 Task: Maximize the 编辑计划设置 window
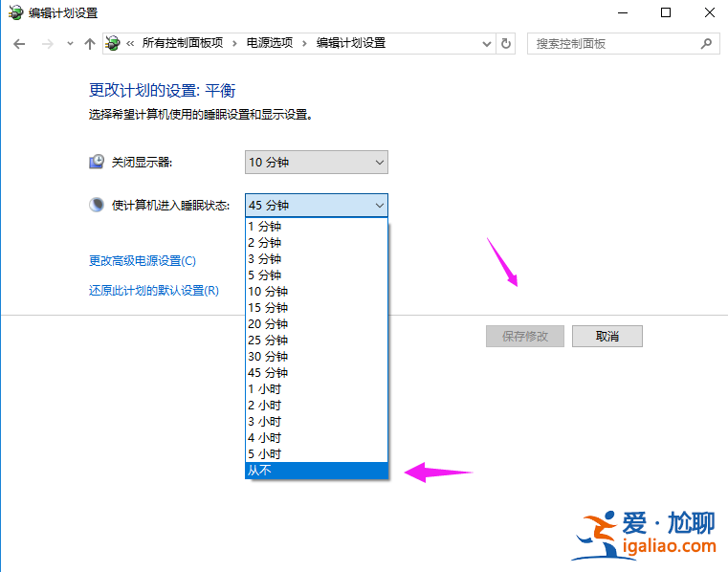pos(666,12)
